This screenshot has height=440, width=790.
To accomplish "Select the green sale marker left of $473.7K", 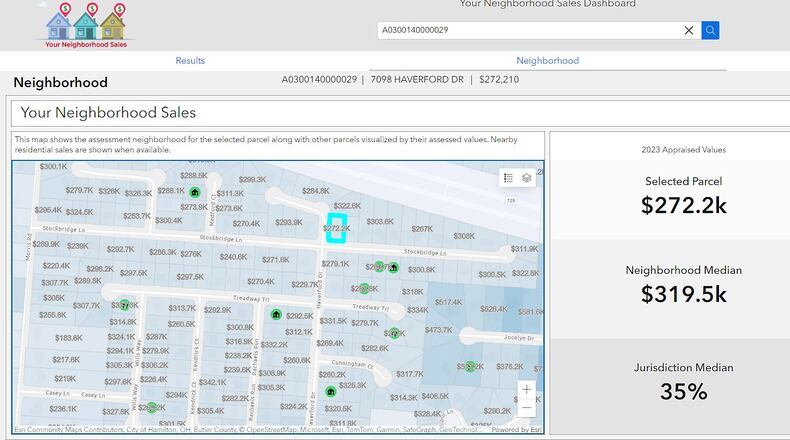I will click(394, 333).
